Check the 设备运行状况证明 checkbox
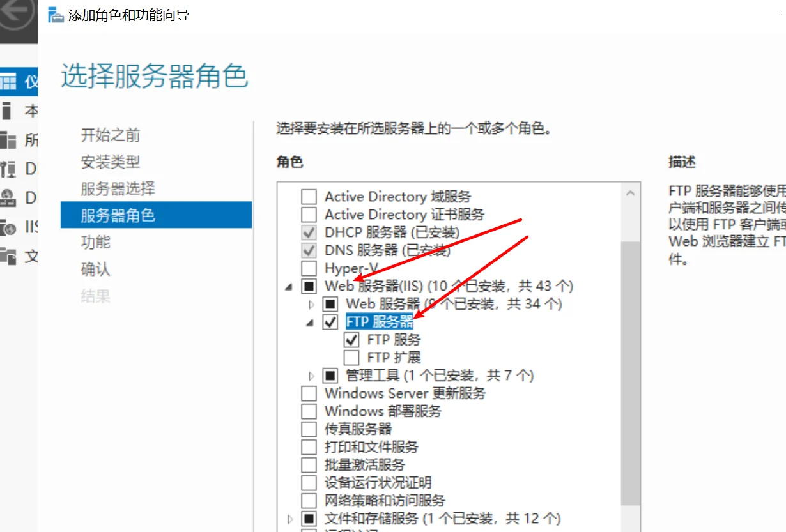Image resolution: width=786 pixels, height=532 pixels. tap(309, 482)
